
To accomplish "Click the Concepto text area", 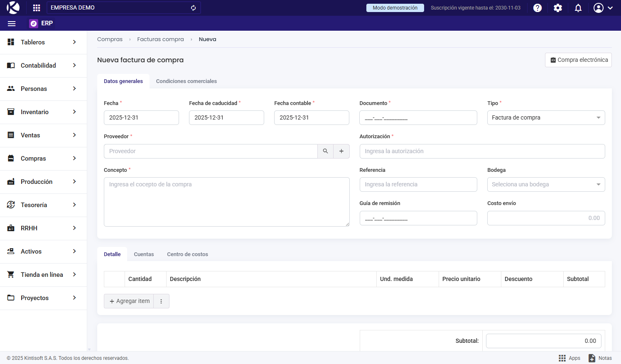I will 226,202.
